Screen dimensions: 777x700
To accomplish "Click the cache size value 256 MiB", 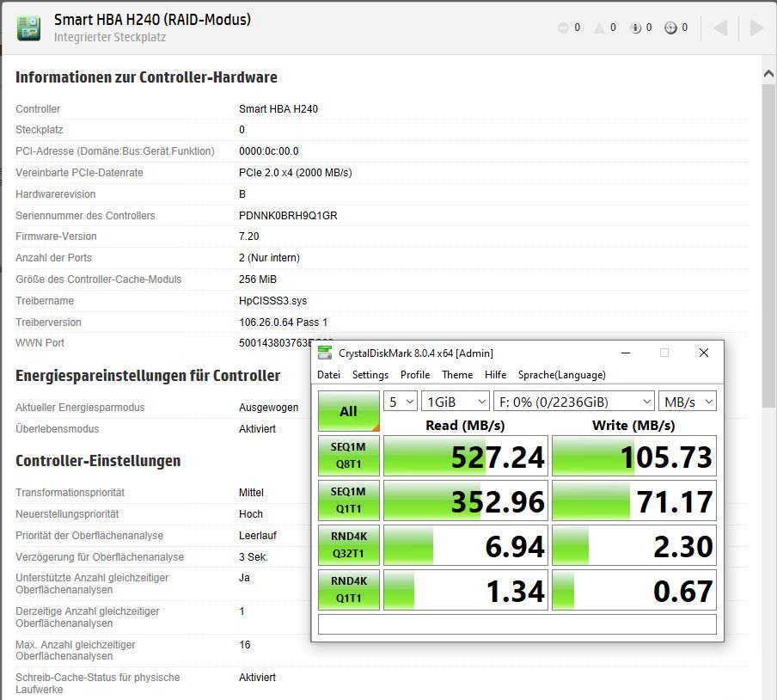I will [x=258, y=279].
